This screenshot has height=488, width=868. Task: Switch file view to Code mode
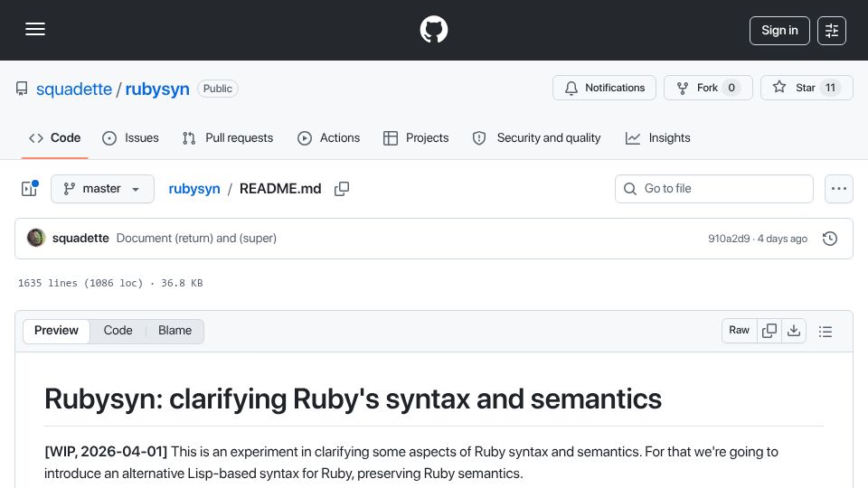pyautogui.click(x=118, y=331)
